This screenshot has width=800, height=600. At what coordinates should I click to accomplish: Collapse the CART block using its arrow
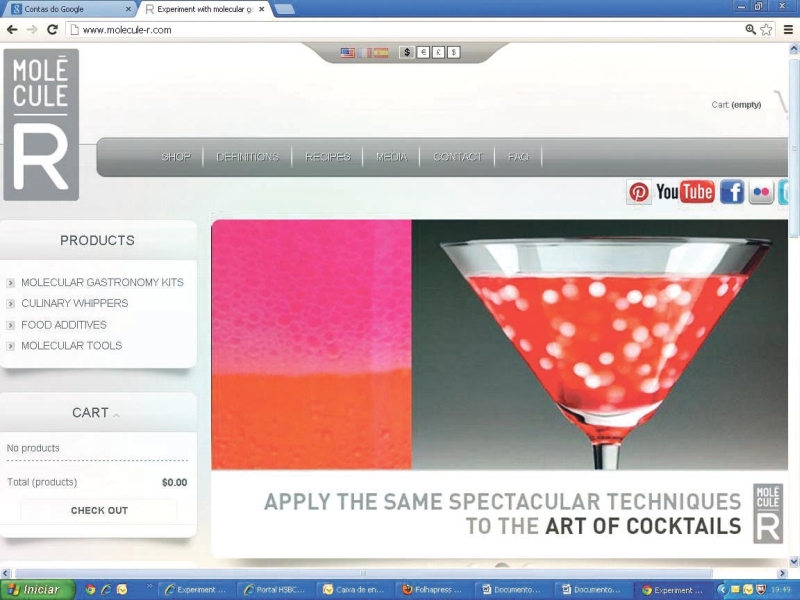[116, 415]
